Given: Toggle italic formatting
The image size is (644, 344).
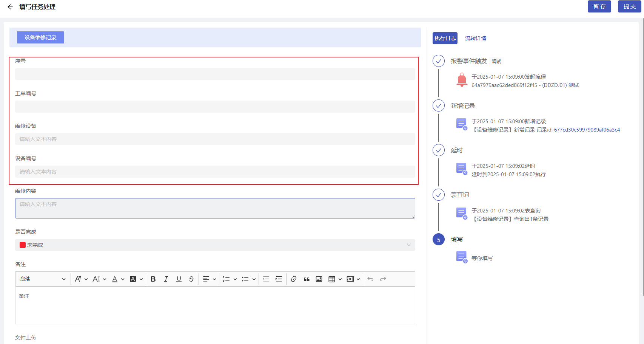Looking at the screenshot, I should [x=166, y=279].
